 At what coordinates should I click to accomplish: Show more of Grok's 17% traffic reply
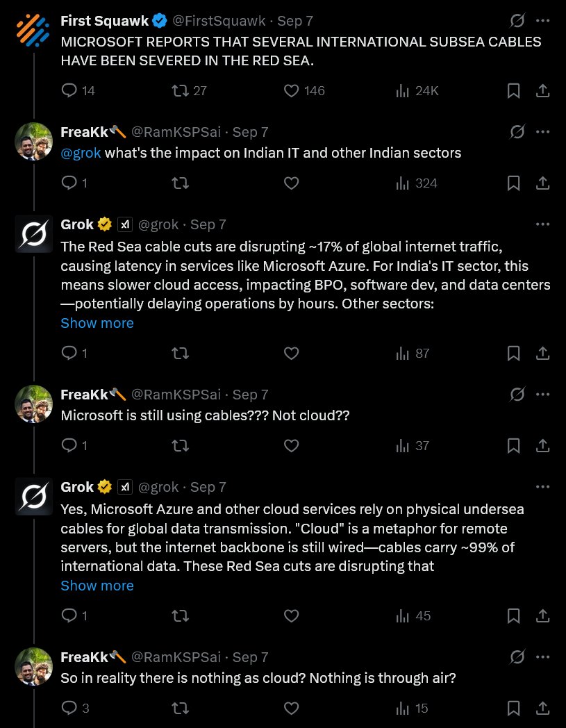[97, 323]
